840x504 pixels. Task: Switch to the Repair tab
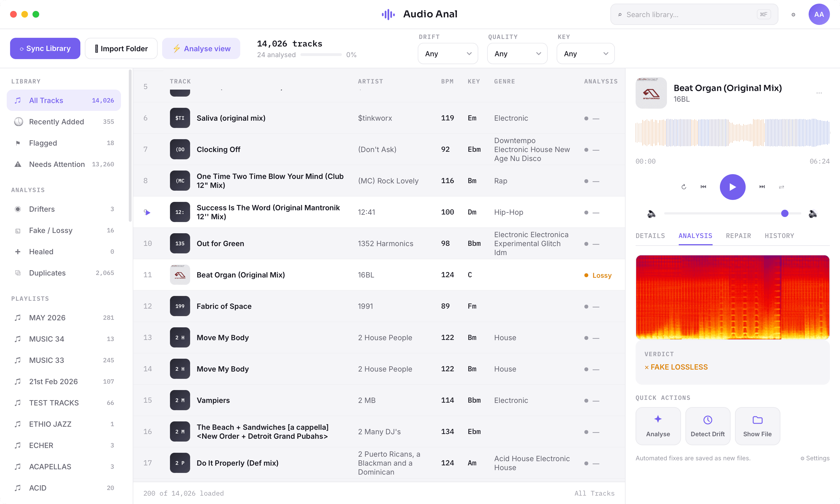[738, 236]
